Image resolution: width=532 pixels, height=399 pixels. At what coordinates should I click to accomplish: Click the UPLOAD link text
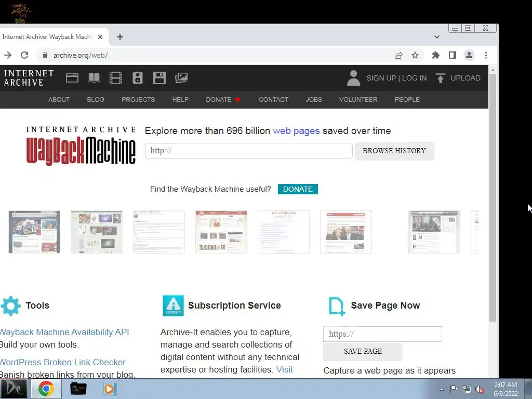(465, 78)
